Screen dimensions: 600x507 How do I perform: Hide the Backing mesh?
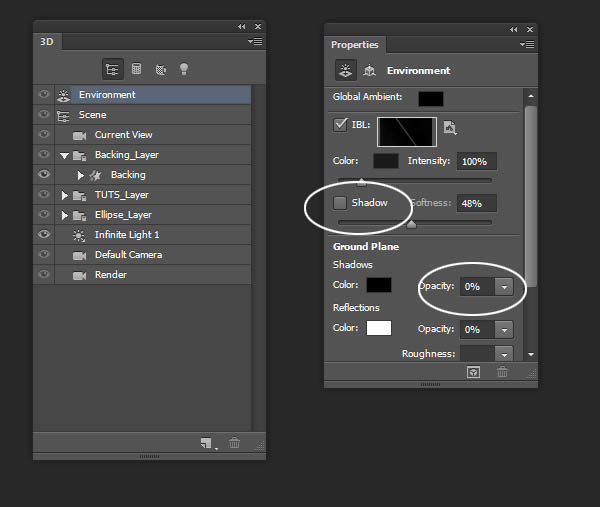coord(44,174)
